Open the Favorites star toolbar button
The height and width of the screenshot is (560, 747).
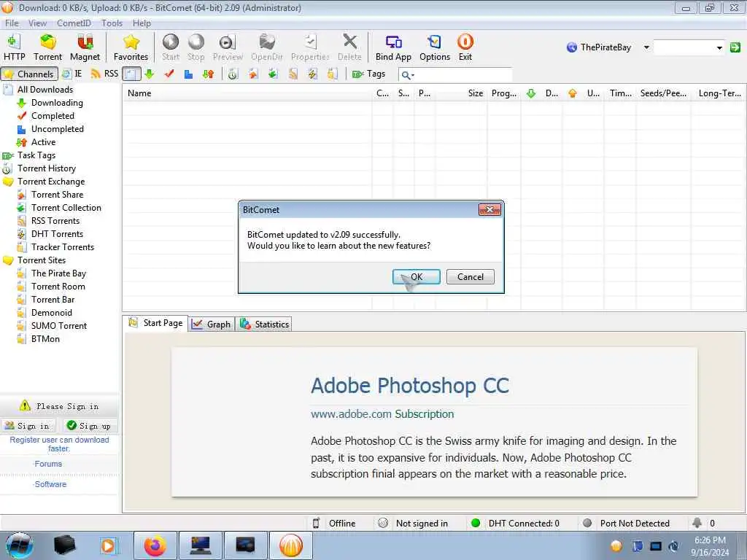coord(131,47)
